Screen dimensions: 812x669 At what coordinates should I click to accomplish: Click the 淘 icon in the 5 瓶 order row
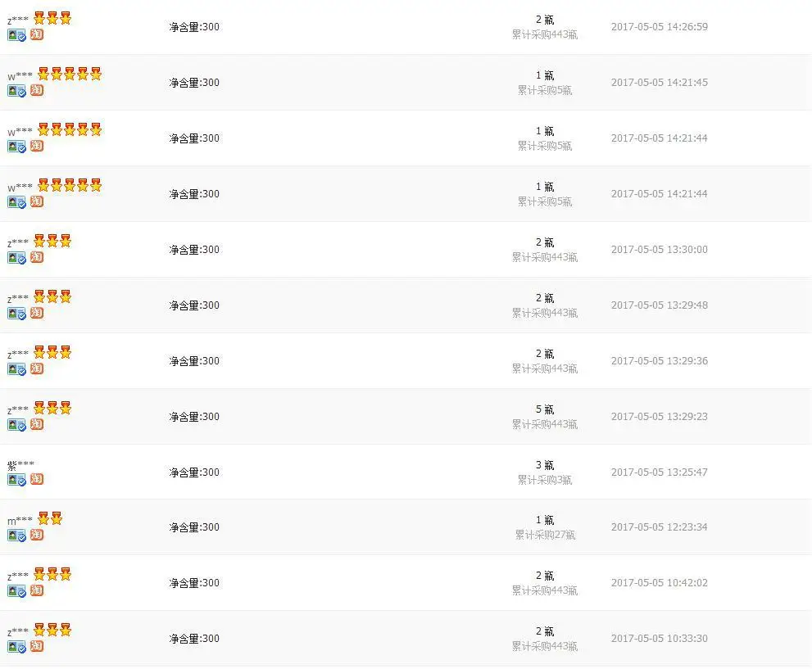pos(37,424)
